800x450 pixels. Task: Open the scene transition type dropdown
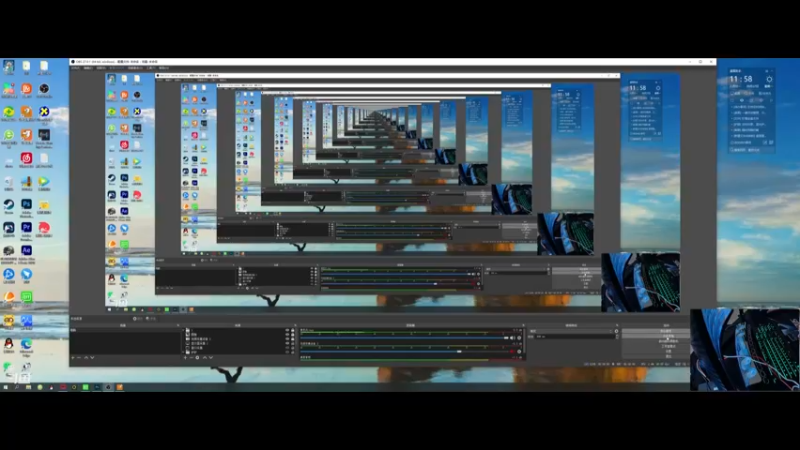coord(570,331)
